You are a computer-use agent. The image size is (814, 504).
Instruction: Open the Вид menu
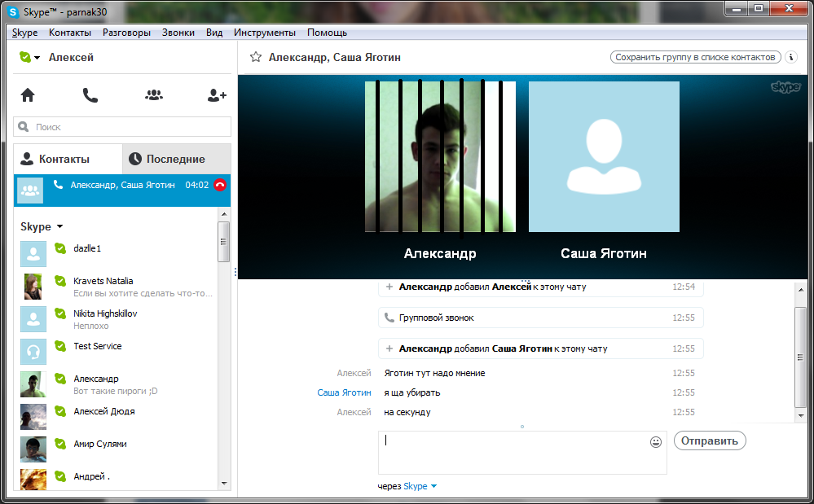[214, 32]
